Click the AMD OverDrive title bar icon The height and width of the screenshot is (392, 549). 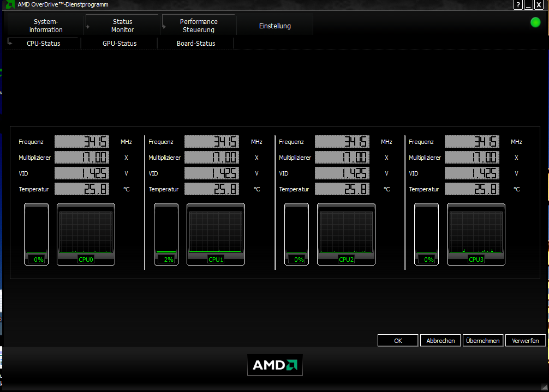coord(10,4)
